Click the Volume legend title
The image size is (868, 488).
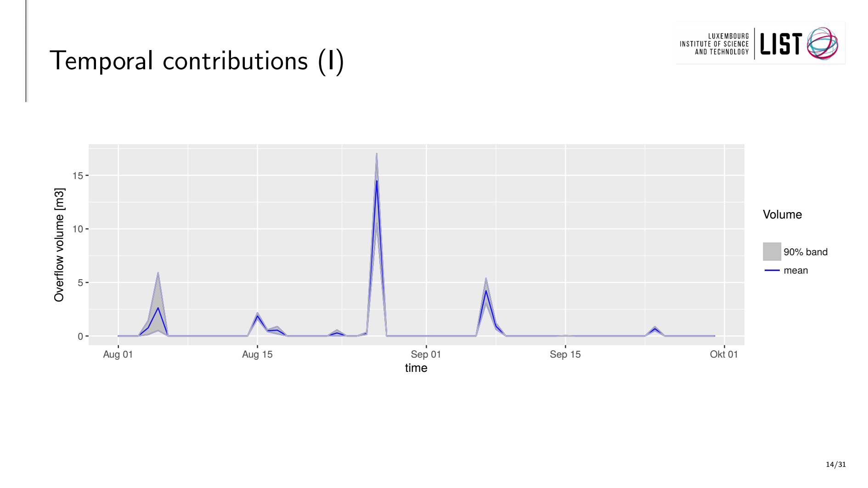782,214
